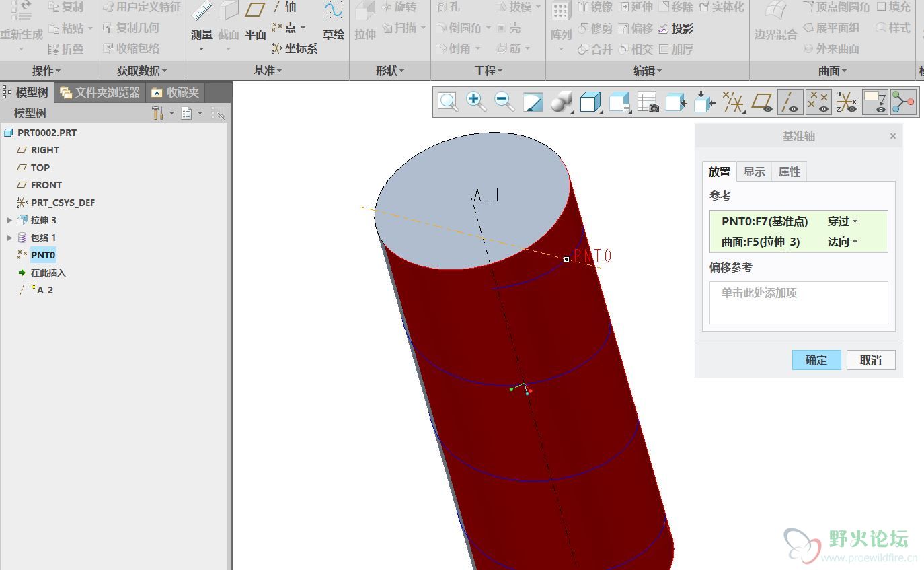Screen dimensions: 924x570
Task: Toggle datum plane display
Action: (762, 102)
